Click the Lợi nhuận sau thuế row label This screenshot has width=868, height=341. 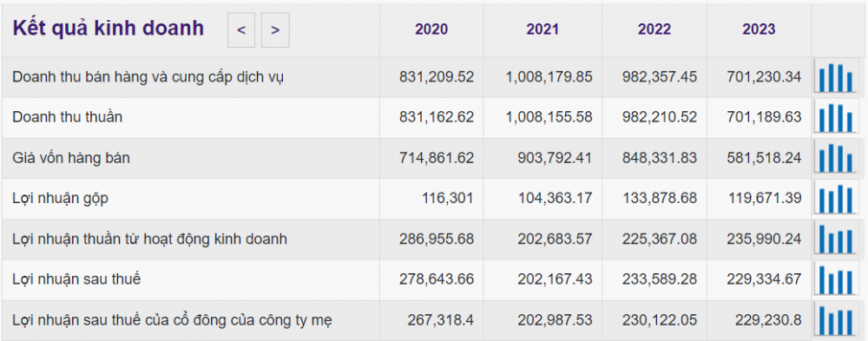pyautogui.click(x=76, y=279)
